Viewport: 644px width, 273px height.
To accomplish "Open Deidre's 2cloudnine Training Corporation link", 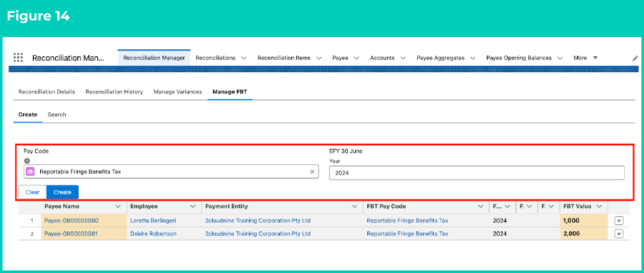I will 258,234.
